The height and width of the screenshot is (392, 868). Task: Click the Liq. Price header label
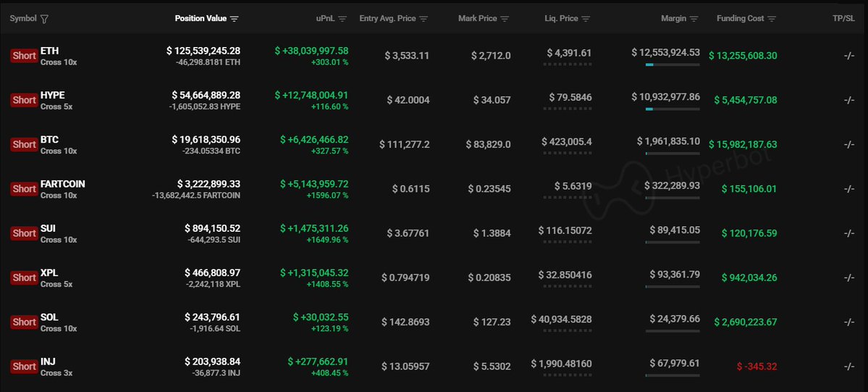pyautogui.click(x=561, y=18)
